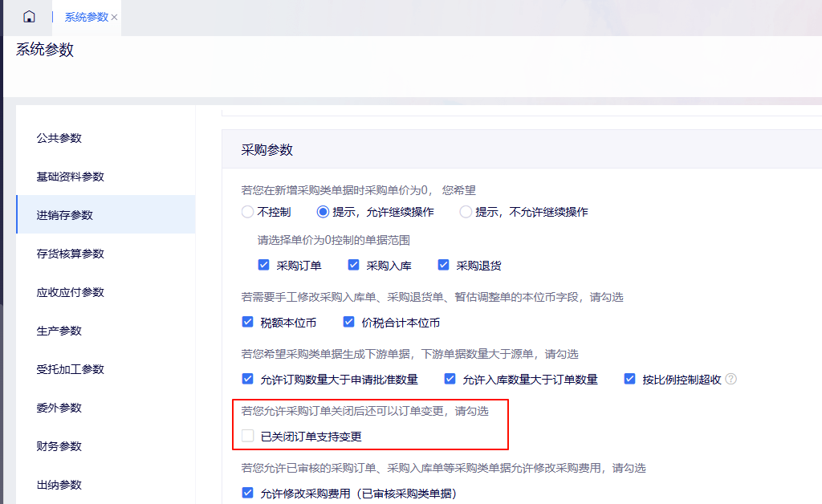This screenshot has width=822, height=504.
Task: Close the 系统参数 tab
Action: point(114,18)
